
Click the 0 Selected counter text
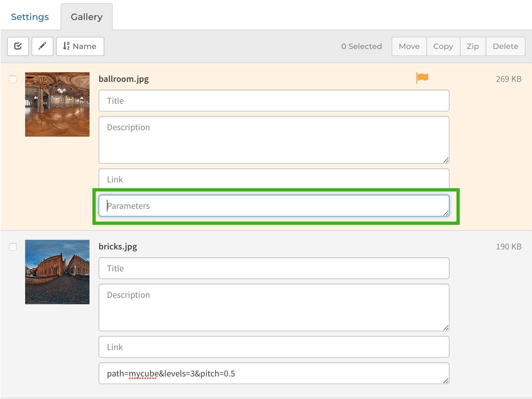[x=361, y=46]
